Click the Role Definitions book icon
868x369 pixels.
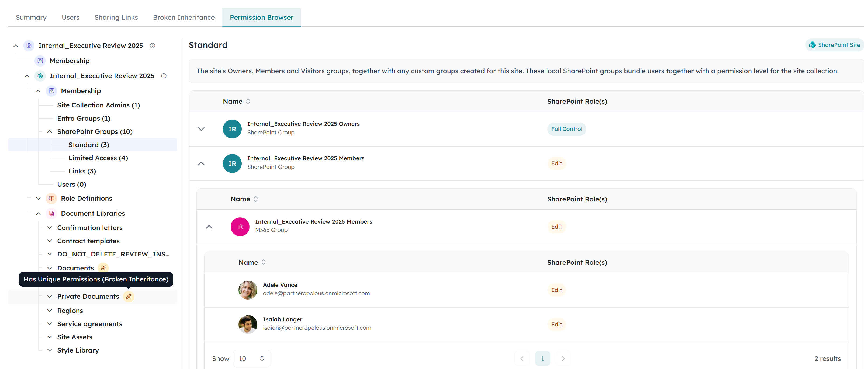[51, 198]
